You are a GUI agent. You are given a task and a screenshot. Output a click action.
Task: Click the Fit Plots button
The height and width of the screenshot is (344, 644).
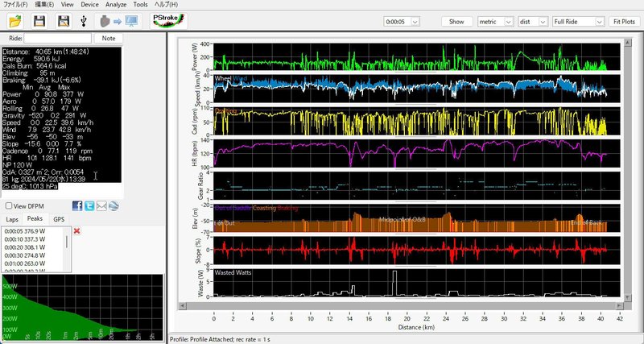[625, 22]
